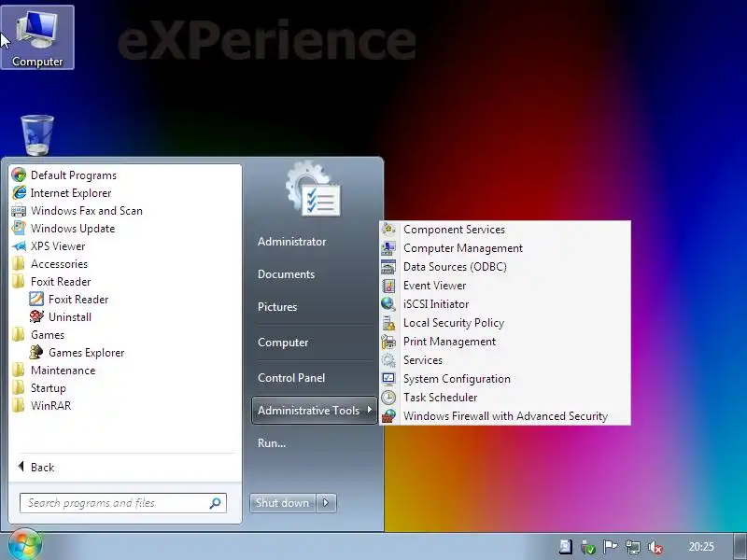Open Windows Fax and Scan icon
The image size is (747, 560).
pos(19,211)
